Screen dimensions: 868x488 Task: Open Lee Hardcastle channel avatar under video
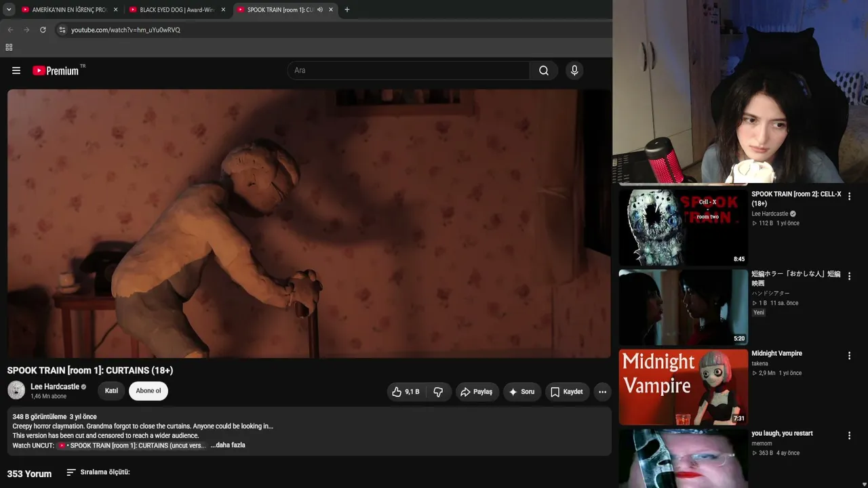[16, 390]
